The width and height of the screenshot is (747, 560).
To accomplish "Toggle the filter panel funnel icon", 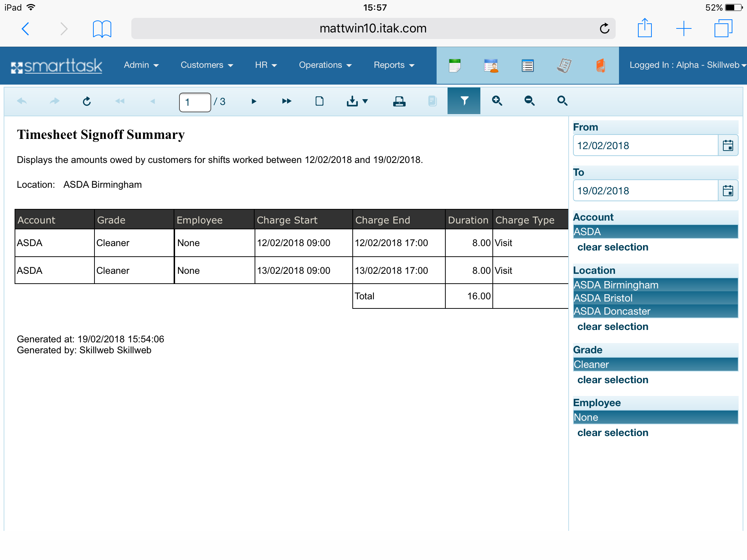I will (x=464, y=101).
